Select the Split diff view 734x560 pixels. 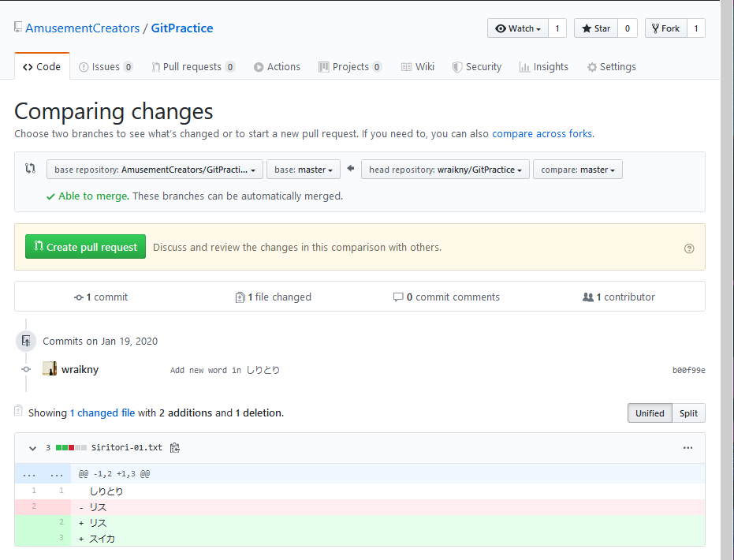click(688, 413)
